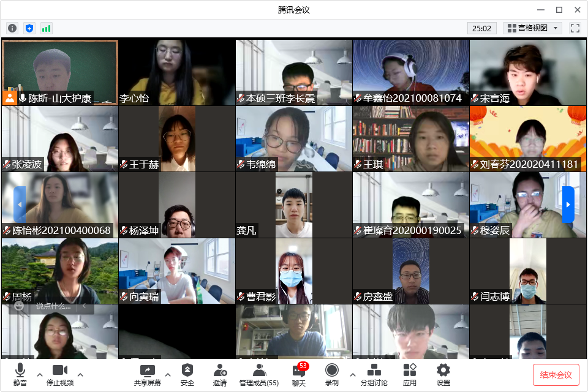
Task: Open the 安全 security options
Action: pos(187,374)
